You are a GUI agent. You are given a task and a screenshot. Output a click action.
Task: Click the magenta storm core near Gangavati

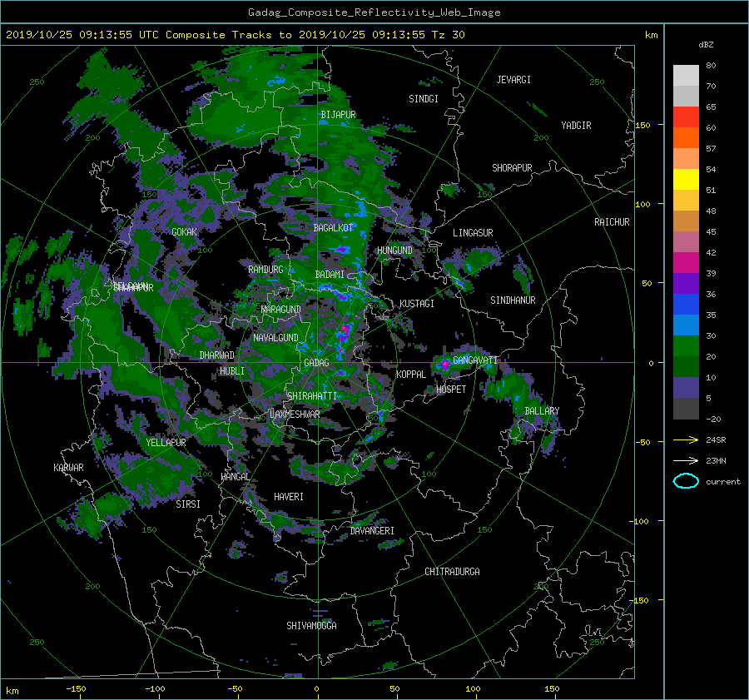coord(445,365)
